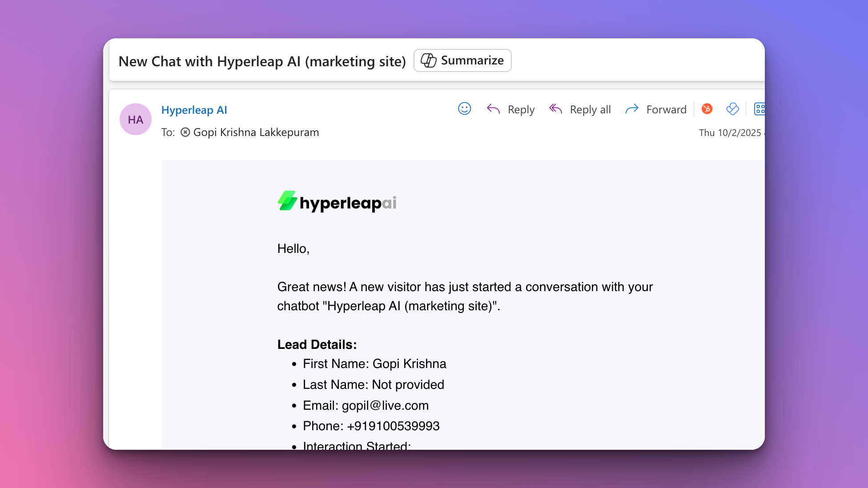Click the Thu 10/2/2025 timestamp
The width and height of the screenshot is (868, 488).
[730, 133]
